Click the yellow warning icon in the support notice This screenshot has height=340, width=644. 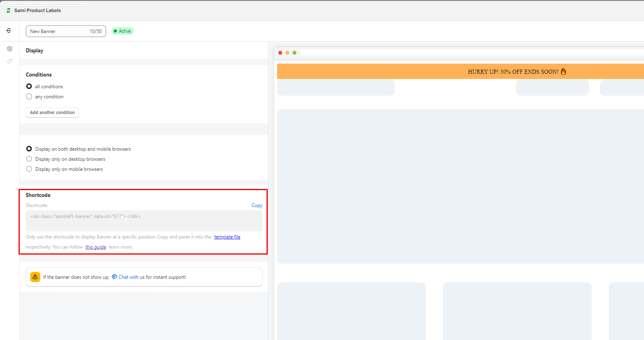click(35, 277)
